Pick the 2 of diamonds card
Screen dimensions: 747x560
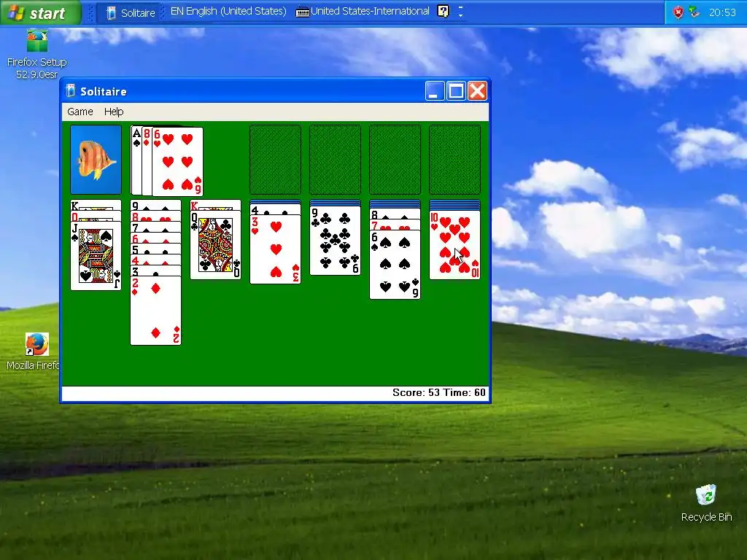coord(156,311)
